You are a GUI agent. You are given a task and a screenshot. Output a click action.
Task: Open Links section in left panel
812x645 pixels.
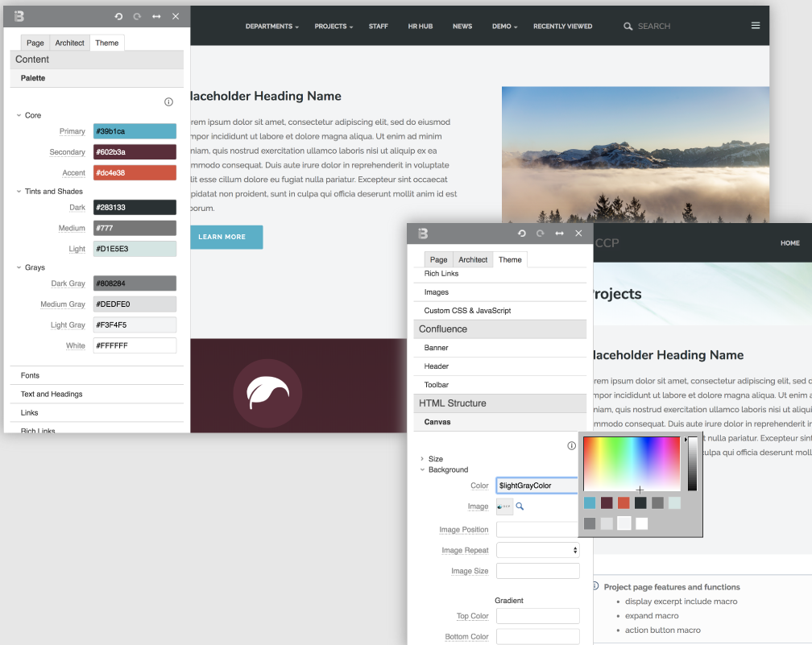(97, 412)
